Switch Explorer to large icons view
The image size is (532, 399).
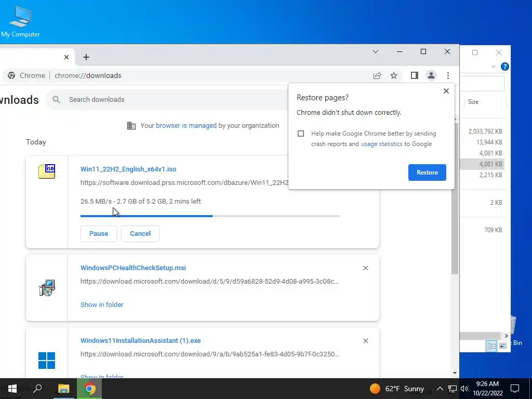tap(503, 345)
